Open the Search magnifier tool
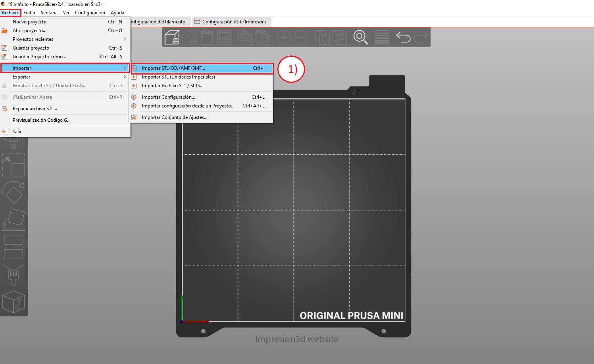Viewport: 594px width, 364px height. click(361, 37)
